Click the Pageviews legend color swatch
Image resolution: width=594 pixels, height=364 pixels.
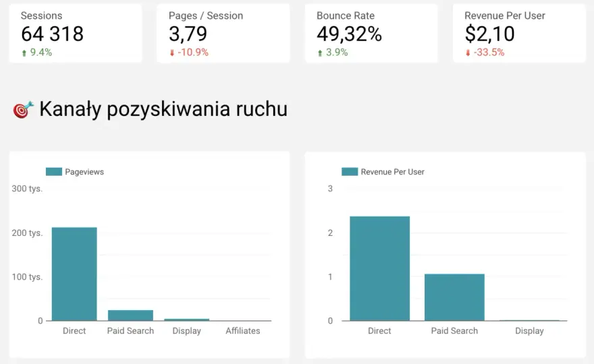[x=54, y=172]
